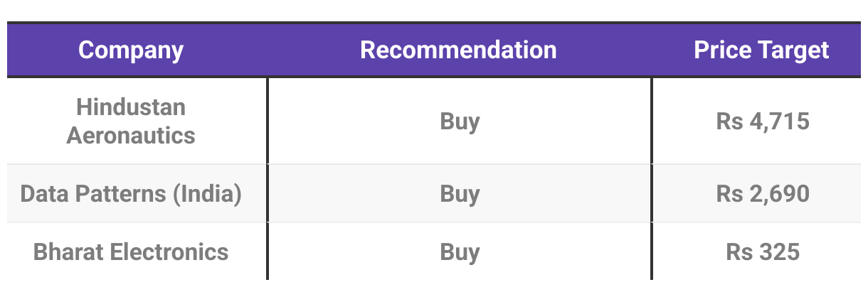868x287 pixels.
Task: Click Buy recommendation for Hindustan Aeronautics
Action: (460, 121)
